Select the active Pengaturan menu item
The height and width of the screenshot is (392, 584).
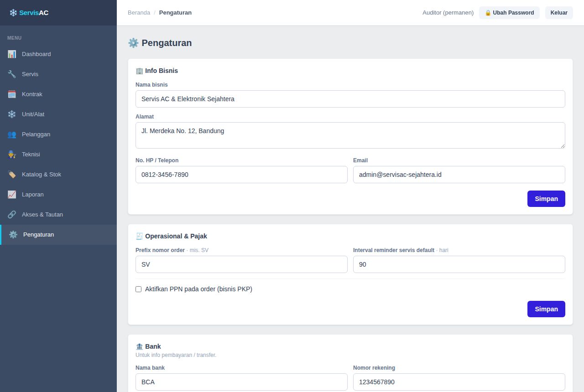pos(58,235)
